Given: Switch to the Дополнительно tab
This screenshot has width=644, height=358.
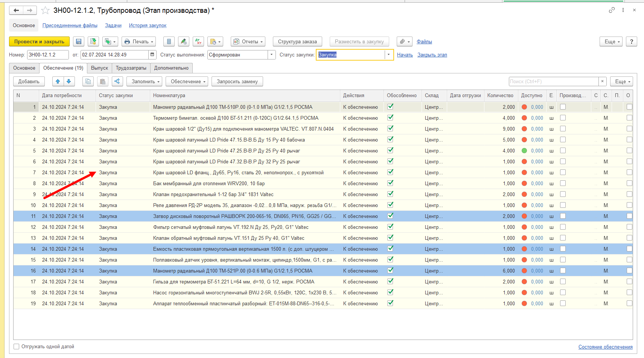Looking at the screenshot, I should [171, 68].
